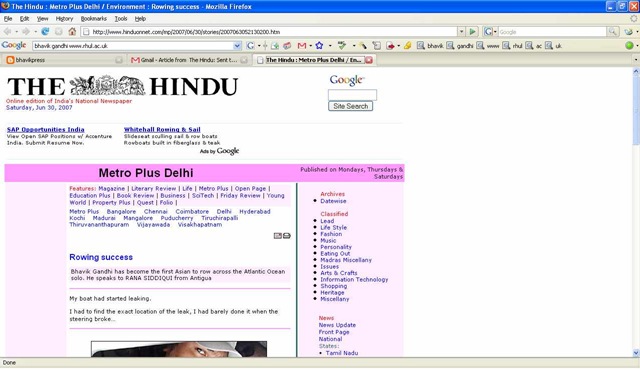
Task: Click the spell check ABC icon on Google Toolbar
Action: pyautogui.click(x=342, y=46)
